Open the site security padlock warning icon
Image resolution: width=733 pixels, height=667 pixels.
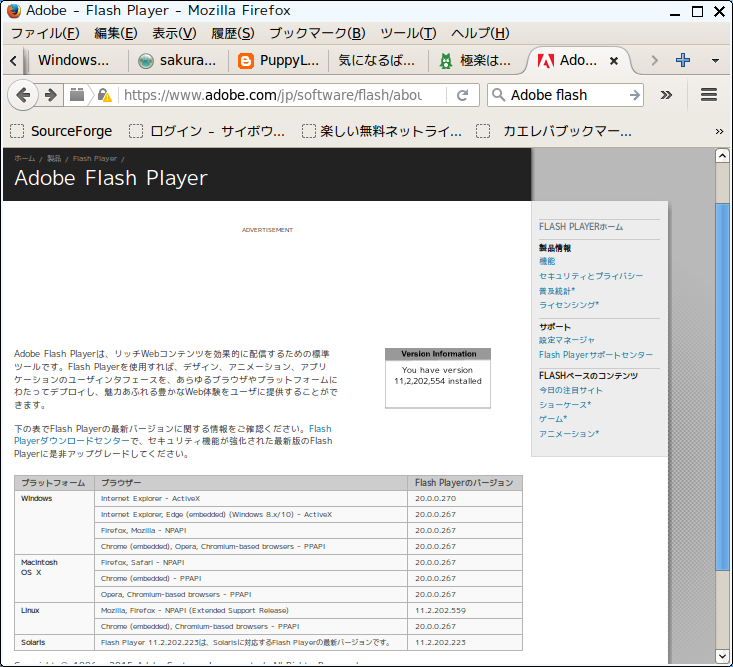(104, 95)
